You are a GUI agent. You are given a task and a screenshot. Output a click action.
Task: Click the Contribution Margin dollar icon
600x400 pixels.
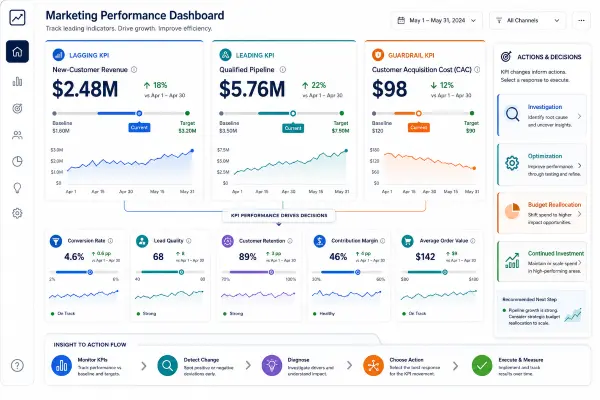320,241
